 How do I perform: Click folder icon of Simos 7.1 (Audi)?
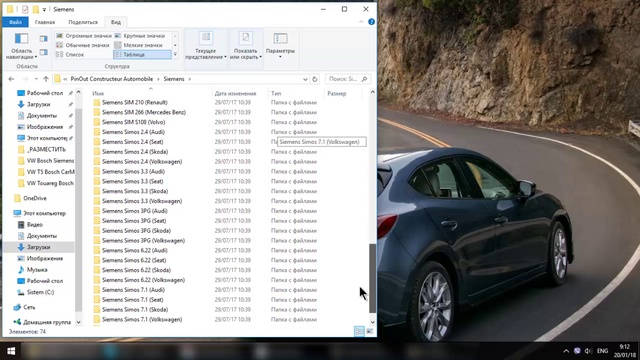point(97,290)
